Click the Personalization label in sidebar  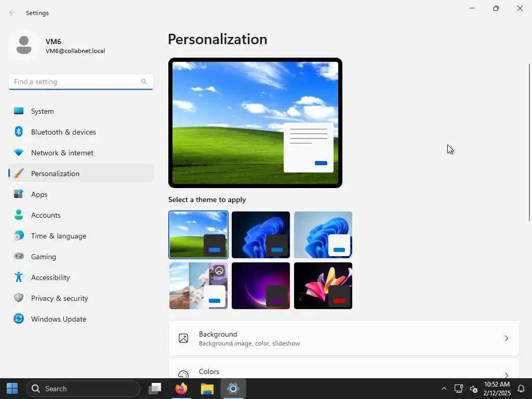coord(55,174)
